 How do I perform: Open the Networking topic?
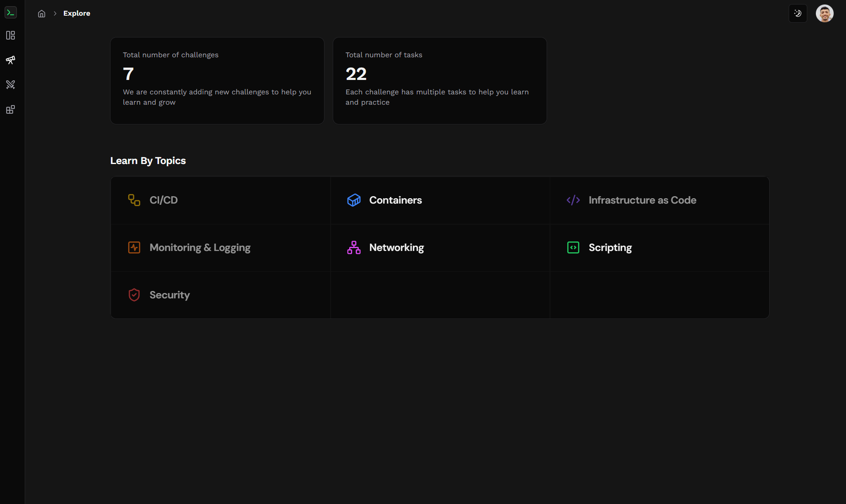[396, 248]
